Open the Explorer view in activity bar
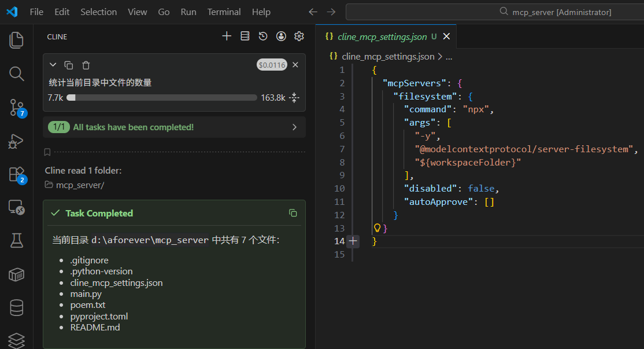The width and height of the screenshot is (644, 349). 16,40
